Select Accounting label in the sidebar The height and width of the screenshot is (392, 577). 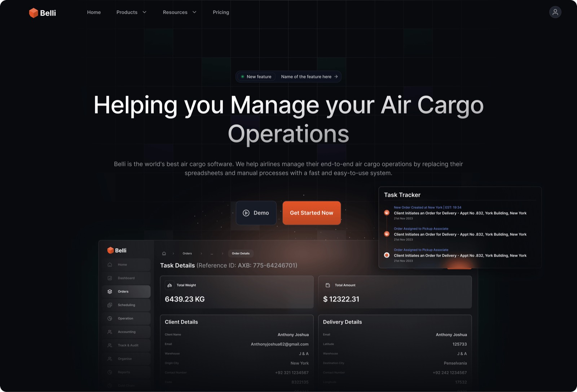127,332
